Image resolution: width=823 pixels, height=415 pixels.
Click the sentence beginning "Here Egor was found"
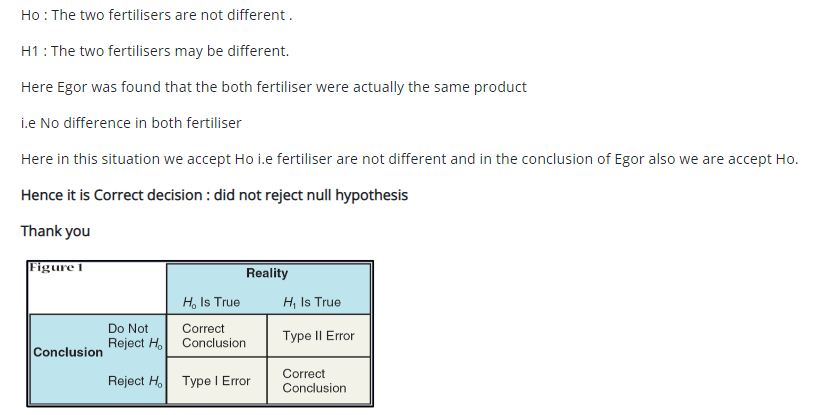tap(273, 87)
